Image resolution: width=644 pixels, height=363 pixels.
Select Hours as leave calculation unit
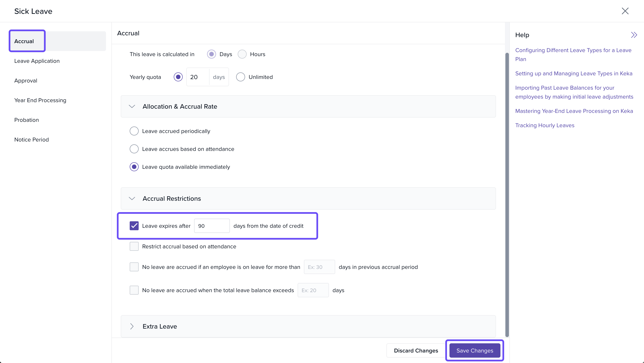click(242, 54)
